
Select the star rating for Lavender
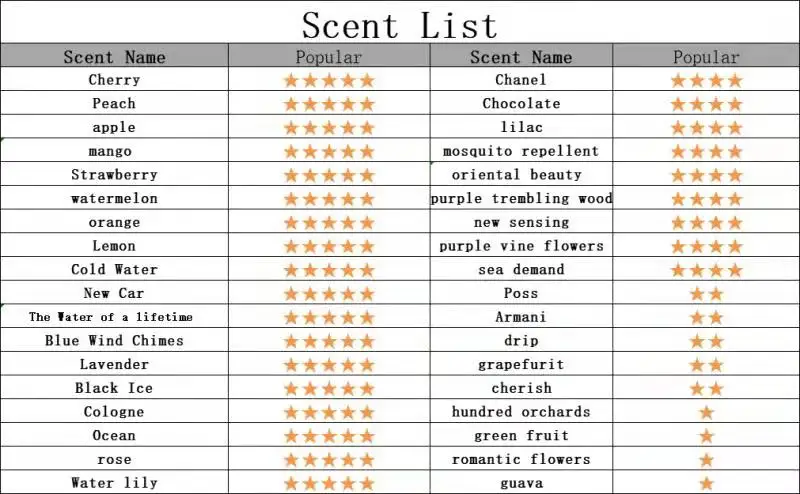(329, 365)
